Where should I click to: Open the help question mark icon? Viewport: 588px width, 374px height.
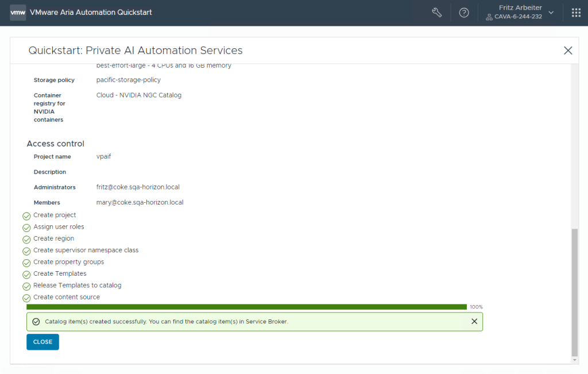click(464, 13)
